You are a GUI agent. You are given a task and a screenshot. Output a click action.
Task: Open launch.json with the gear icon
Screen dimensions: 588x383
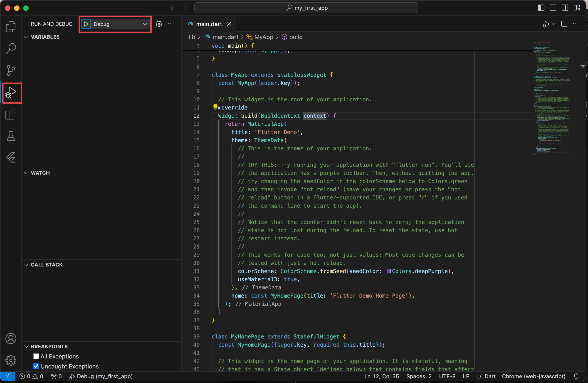tap(159, 24)
